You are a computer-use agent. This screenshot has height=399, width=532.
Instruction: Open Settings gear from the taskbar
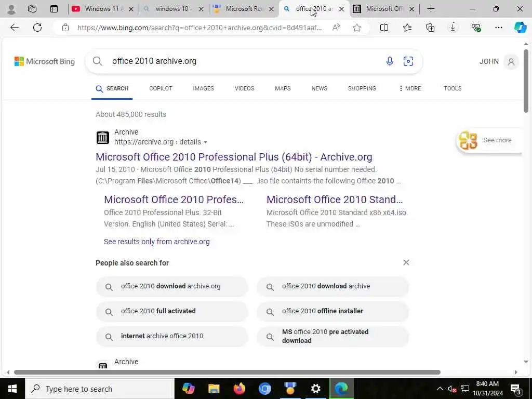point(315,389)
